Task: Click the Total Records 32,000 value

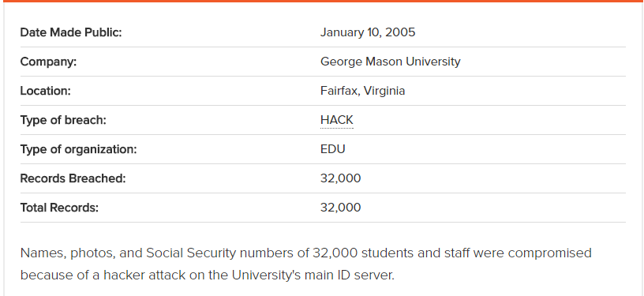Action: pos(340,208)
